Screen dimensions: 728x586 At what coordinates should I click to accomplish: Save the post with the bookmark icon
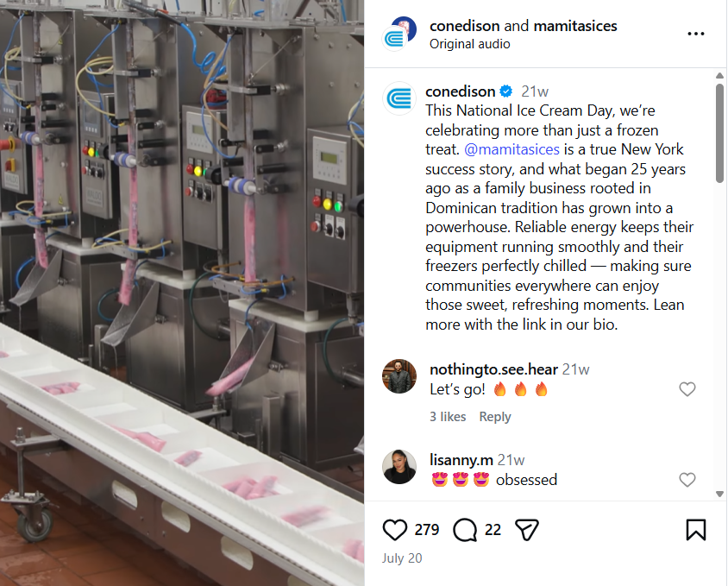coord(696,530)
